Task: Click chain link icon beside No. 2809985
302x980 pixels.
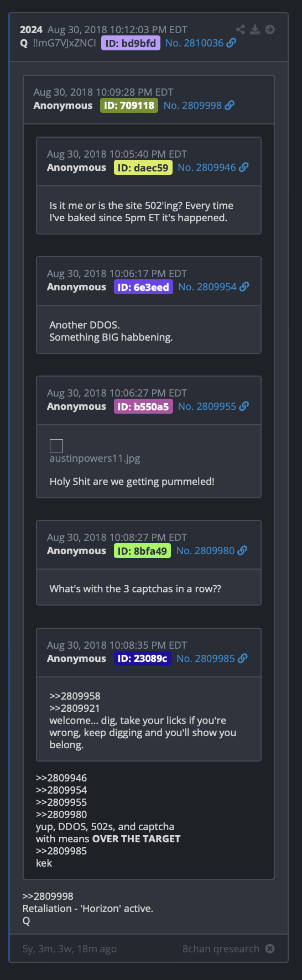Action: click(242, 658)
